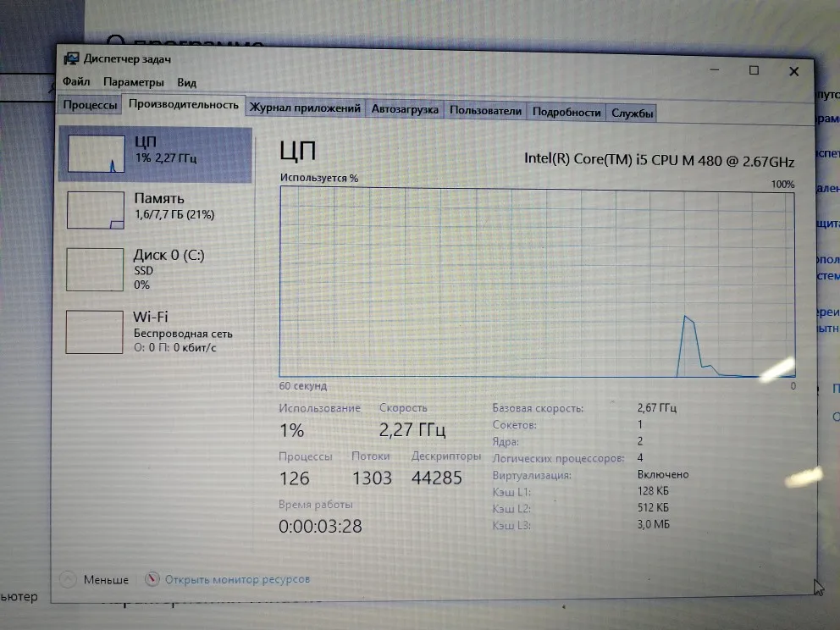Click the Используется % graph label
Image resolution: width=840 pixels, height=630 pixels.
(318, 178)
